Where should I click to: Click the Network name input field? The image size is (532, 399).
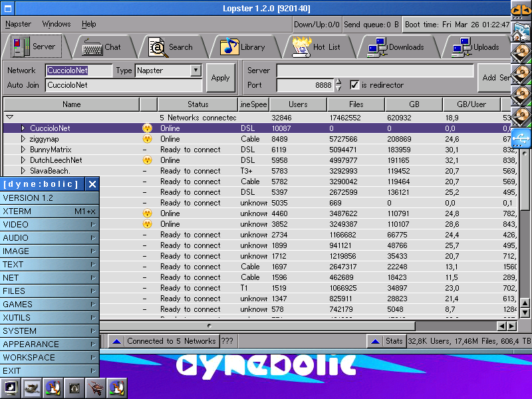point(78,70)
